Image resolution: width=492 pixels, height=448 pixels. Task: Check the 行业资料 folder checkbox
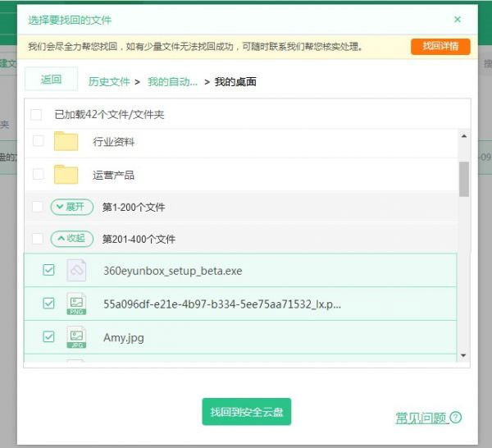(x=38, y=141)
